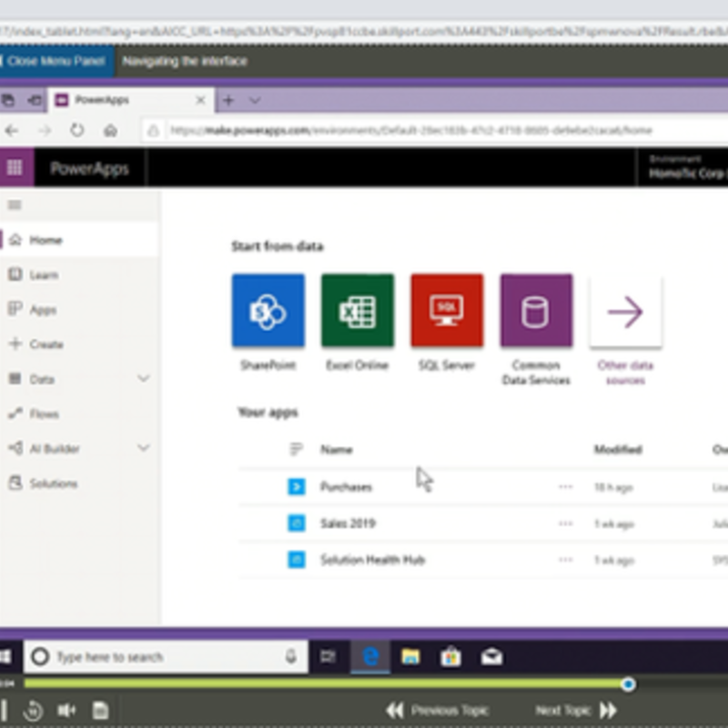Click the browser Home icon
728x728 pixels.
pos(110,130)
